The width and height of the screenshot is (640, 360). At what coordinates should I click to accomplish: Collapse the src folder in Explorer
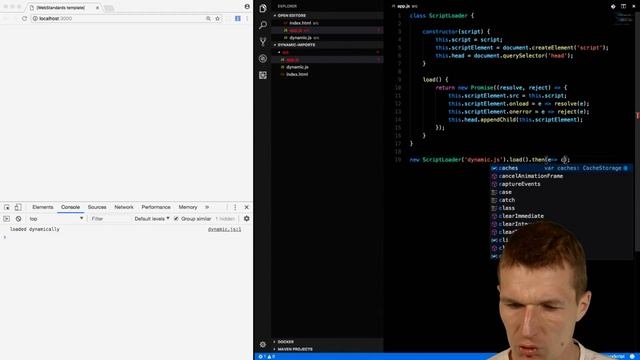[x=285, y=52]
